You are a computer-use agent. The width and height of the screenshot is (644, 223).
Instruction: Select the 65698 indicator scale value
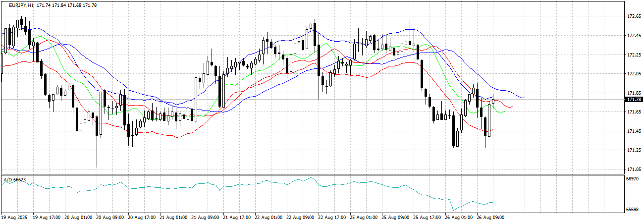(x=632, y=210)
